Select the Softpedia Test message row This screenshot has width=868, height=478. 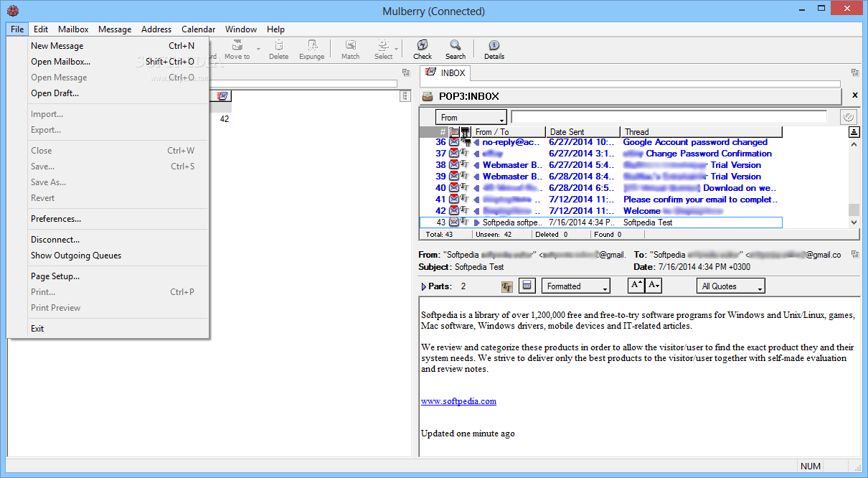click(x=601, y=222)
